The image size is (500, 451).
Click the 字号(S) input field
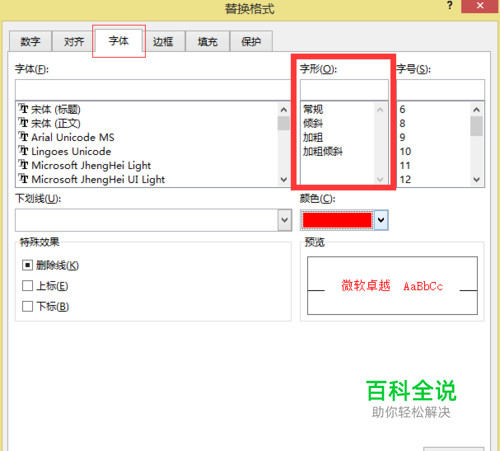[440, 90]
